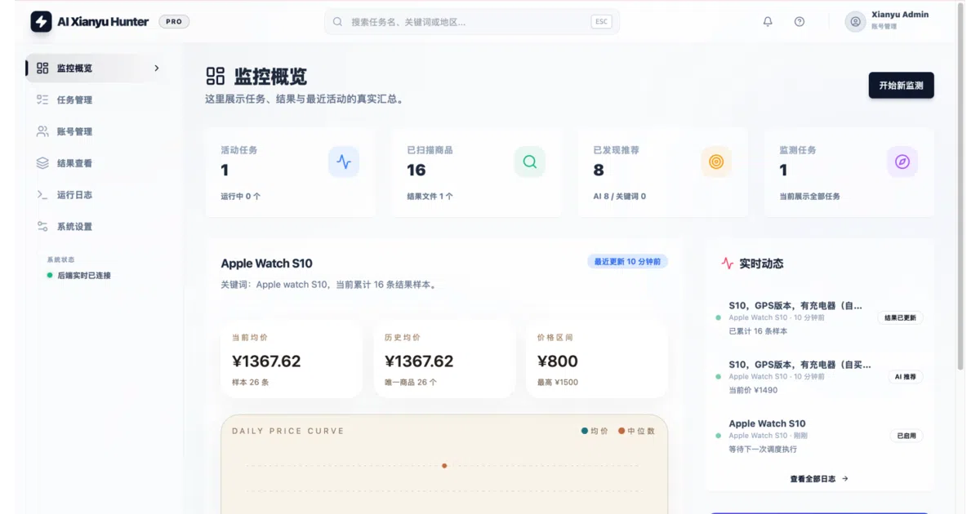Click the large grid icon next to 监控概览 heading
The height and width of the screenshot is (514, 980).
[215, 77]
